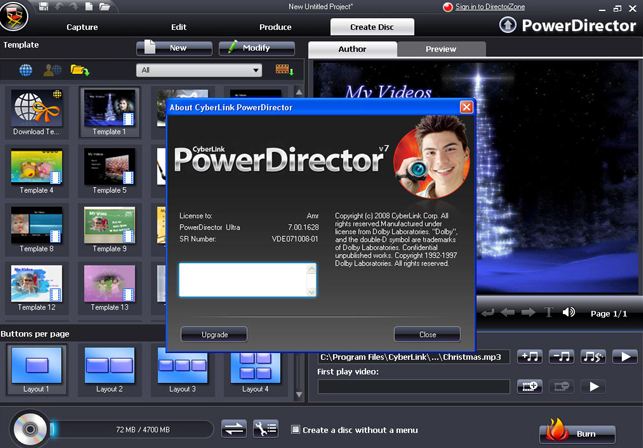This screenshot has width=643, height=448.
Task: Click Upgrade in the About dialog
Action: (214, 334)
